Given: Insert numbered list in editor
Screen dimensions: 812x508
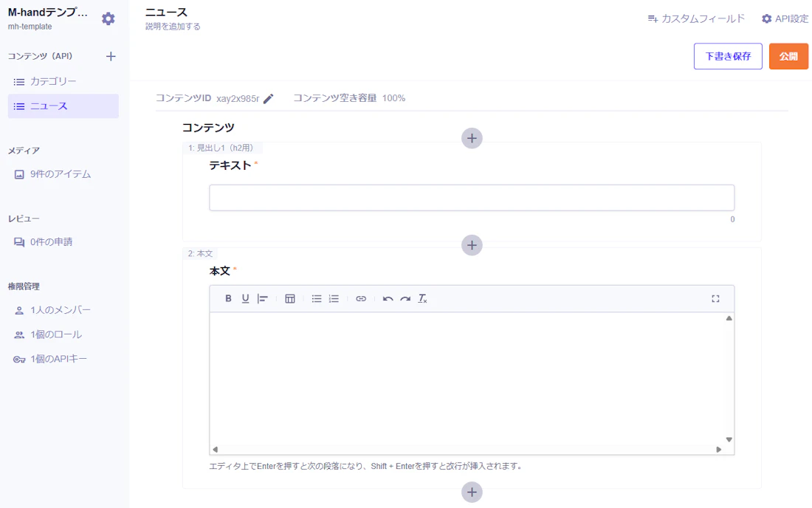Looking at the screenshot, I should click(334, 298).
